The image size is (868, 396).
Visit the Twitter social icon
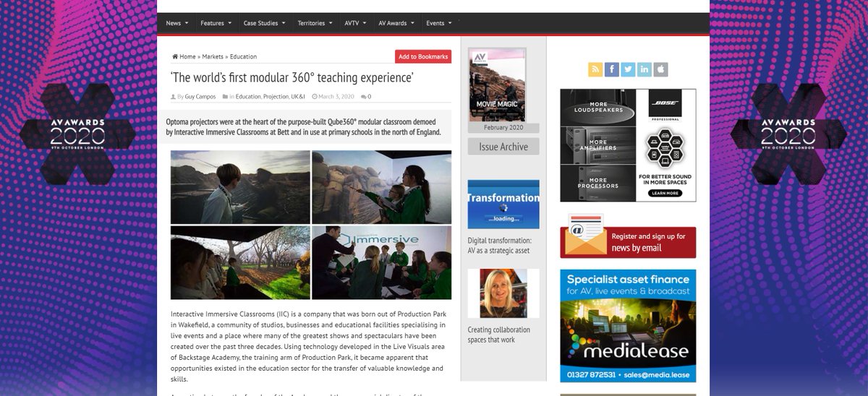tap(628, 69)
